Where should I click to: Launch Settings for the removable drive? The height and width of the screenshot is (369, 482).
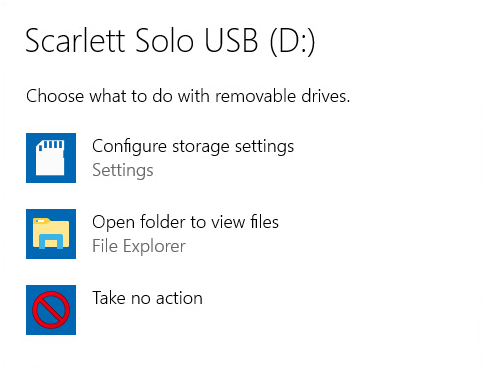(160, 158)
